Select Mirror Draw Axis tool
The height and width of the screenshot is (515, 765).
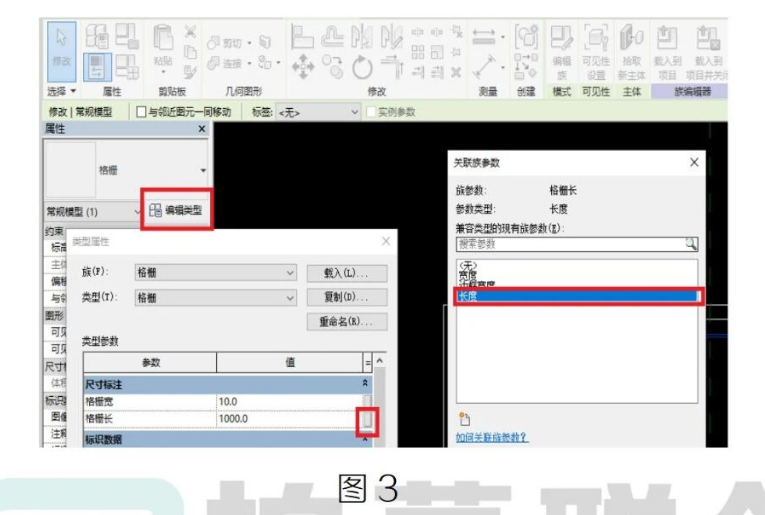(392, 37)
